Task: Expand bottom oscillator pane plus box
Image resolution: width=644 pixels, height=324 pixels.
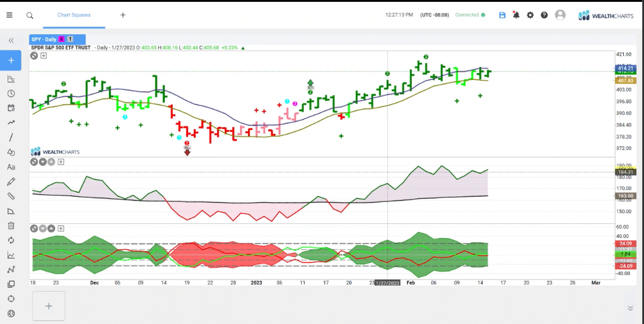Action: pos(61,229)
